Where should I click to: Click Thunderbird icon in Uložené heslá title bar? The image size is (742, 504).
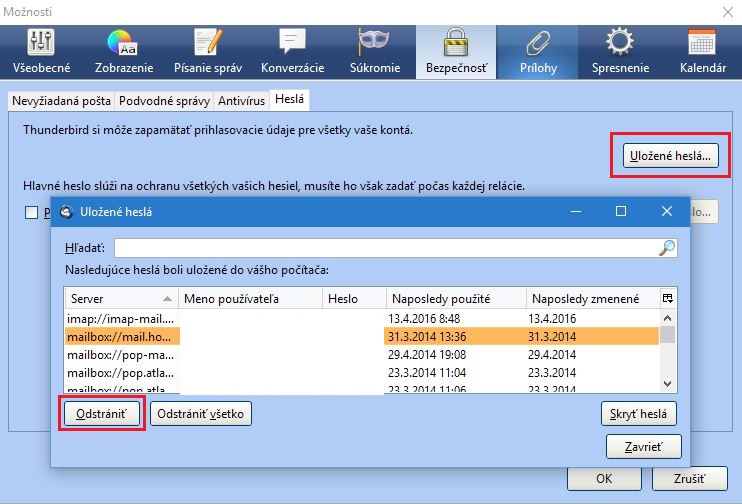coord(66,212)
